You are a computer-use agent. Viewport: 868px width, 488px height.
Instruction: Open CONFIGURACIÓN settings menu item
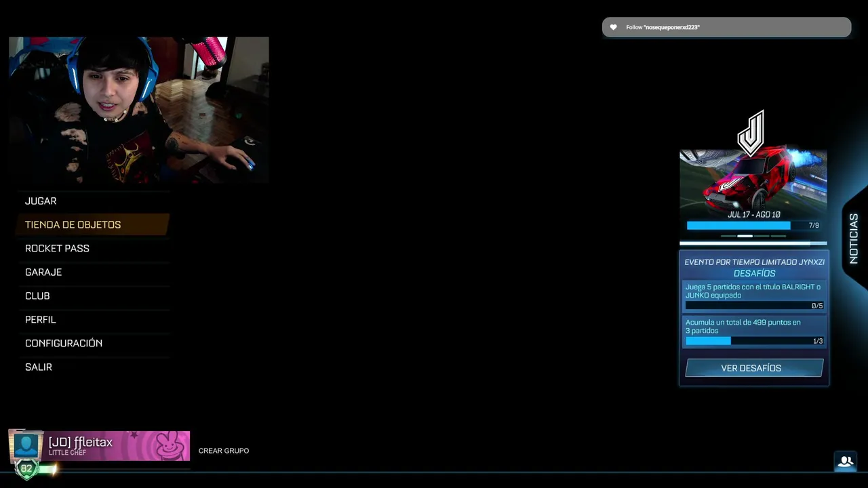93,344
